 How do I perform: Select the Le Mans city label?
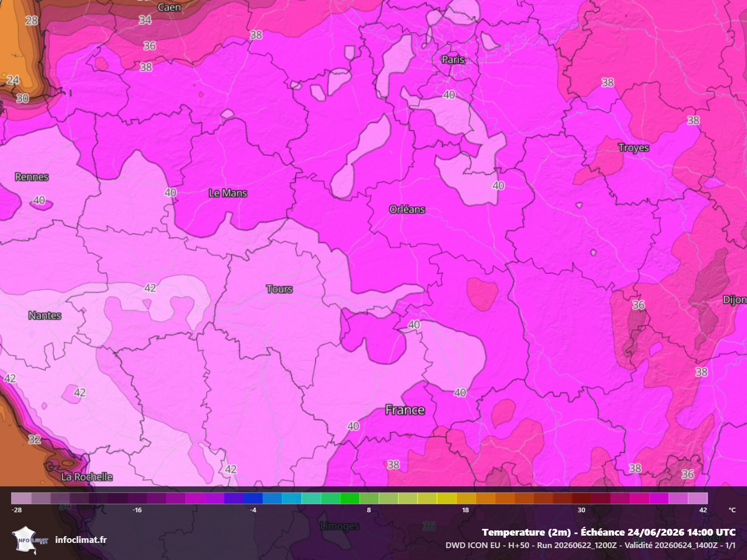coord(228,193)
